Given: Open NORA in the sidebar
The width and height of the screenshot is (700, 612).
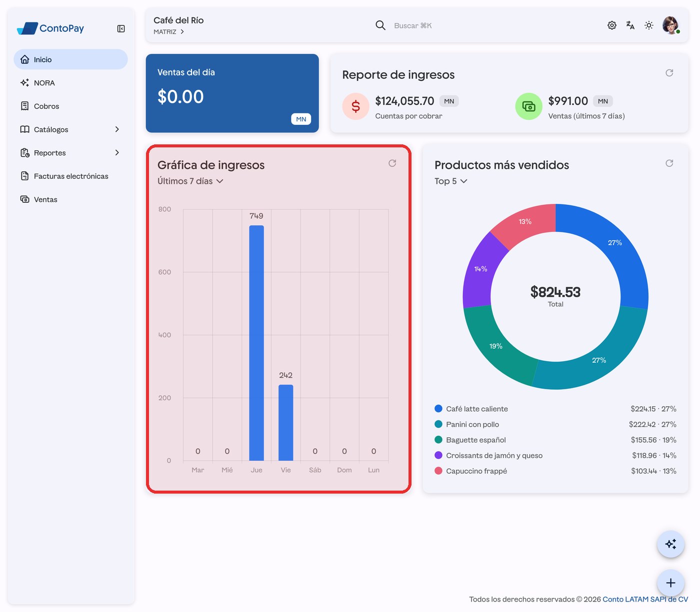Looking at the screenshot, I should click(x=70, y=83).
